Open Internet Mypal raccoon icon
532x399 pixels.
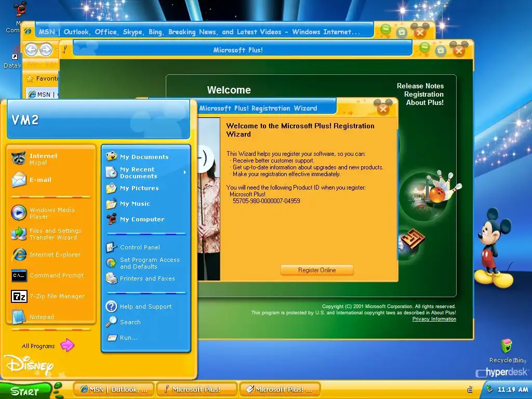click(19, 159)
